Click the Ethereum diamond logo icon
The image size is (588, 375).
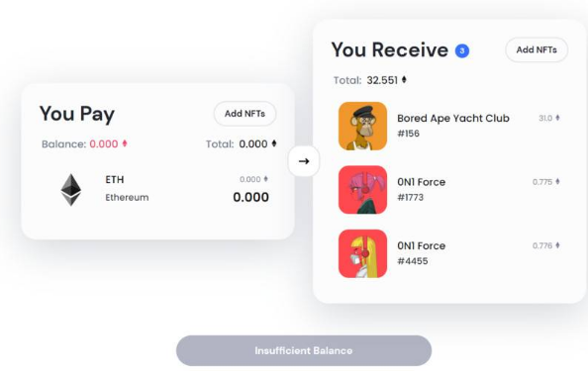click(x=71, y=190)
